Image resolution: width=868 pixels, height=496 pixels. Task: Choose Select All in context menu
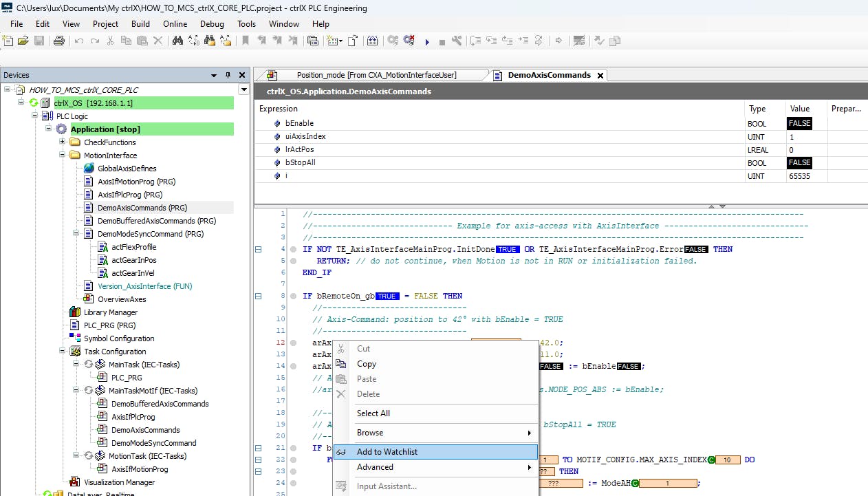(x=435, y=413)
